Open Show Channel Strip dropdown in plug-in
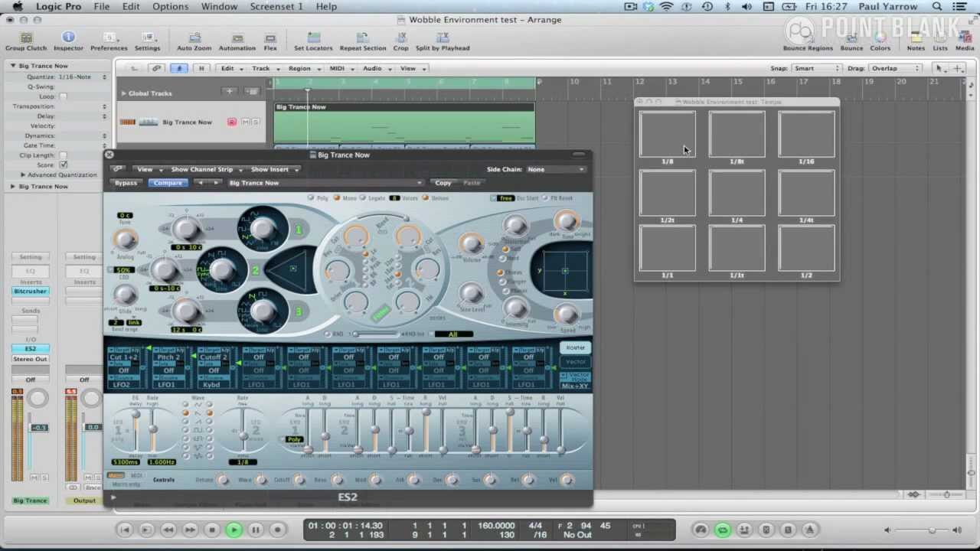The height and width of the screenshot is (551, 980). coord(206,169)
